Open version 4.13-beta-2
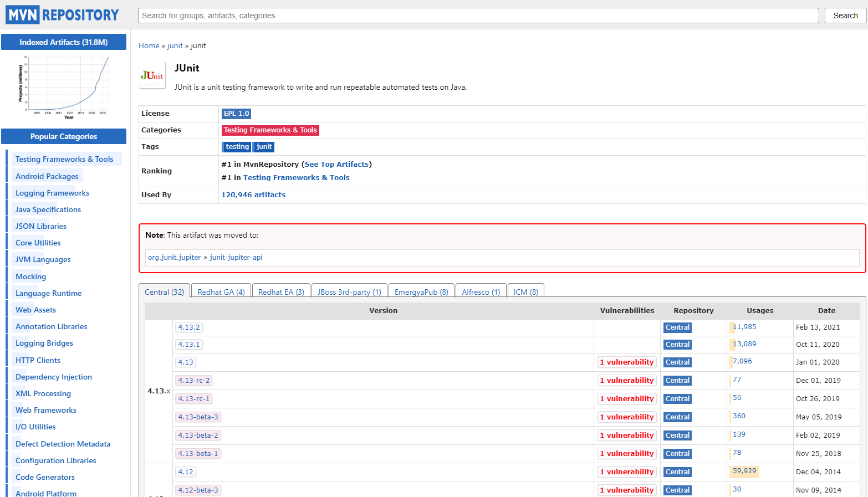868x497 pixels. (198, 435)
